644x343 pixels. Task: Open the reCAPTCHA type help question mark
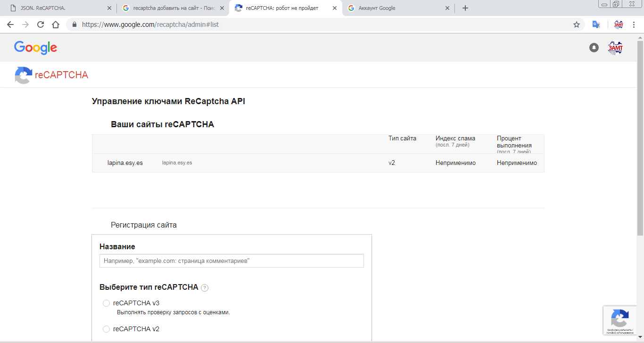tap(205, 288)
